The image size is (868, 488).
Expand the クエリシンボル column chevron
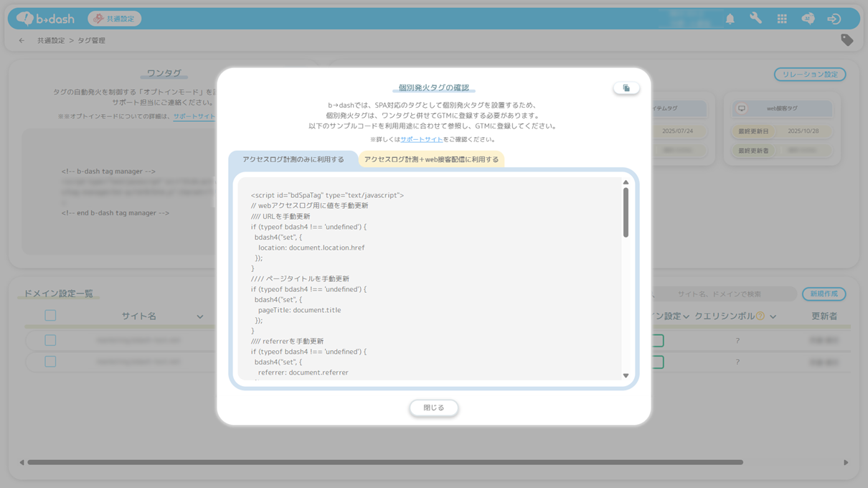click(773, 316)
